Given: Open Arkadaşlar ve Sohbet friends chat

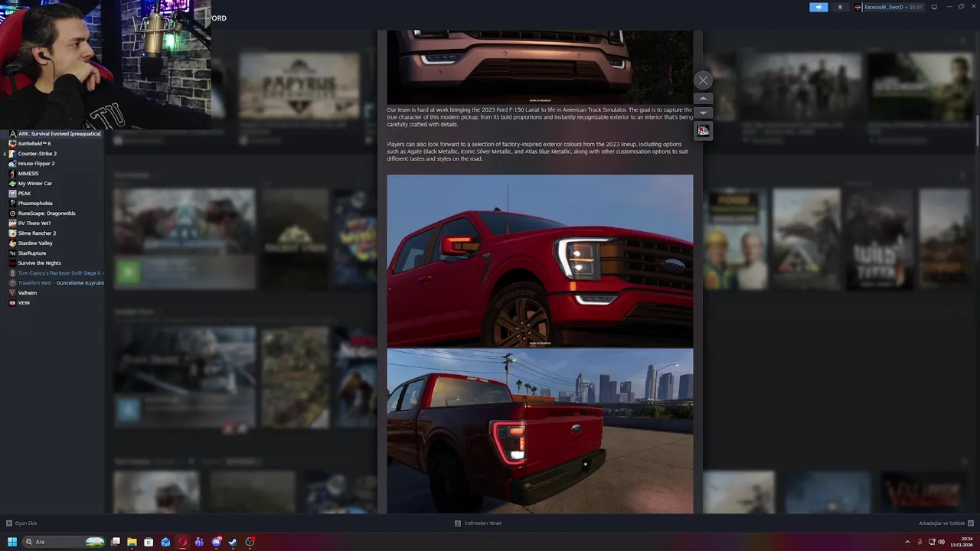Looking at the screenshot, I should [946, 523].
